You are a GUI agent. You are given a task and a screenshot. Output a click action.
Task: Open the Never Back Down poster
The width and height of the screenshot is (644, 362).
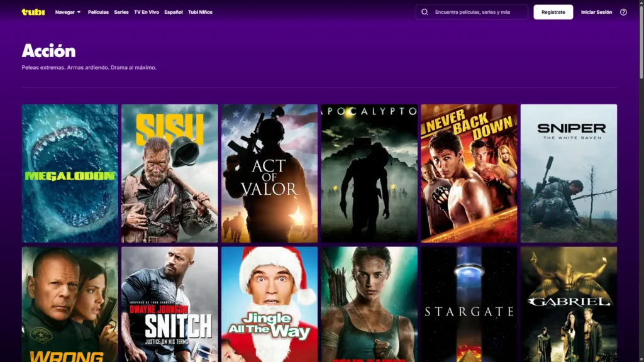coord(469,173)
